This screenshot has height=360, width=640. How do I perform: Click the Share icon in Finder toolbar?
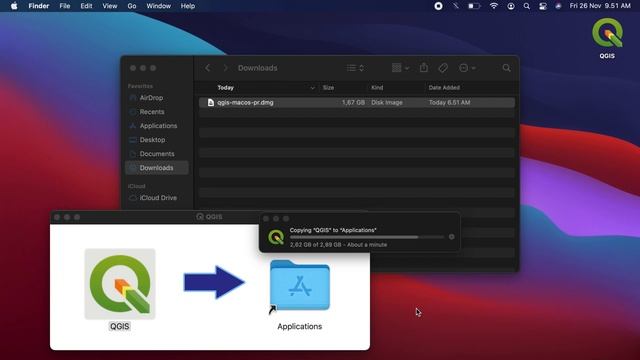click(424, 68)
